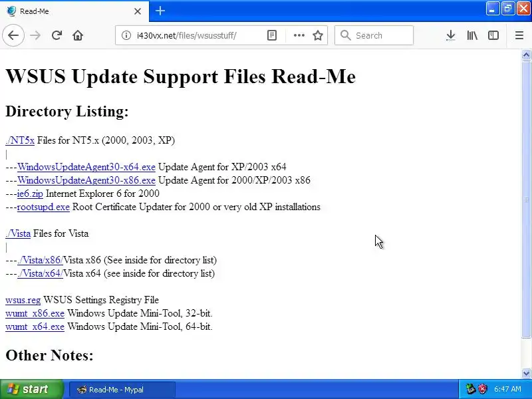Select the Read-Me browser tab
The image size is (532, 399).
pyautogui.click(x=74, y=11)
